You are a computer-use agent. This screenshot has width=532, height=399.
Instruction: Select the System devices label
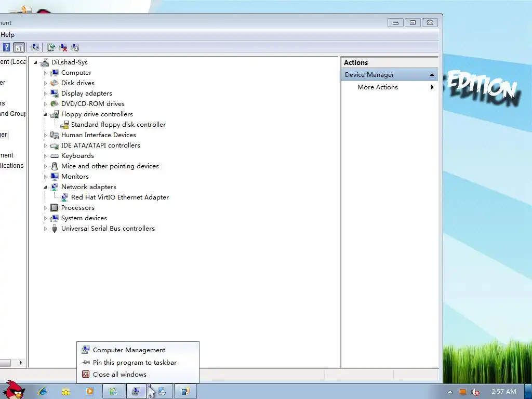(84, 218)
